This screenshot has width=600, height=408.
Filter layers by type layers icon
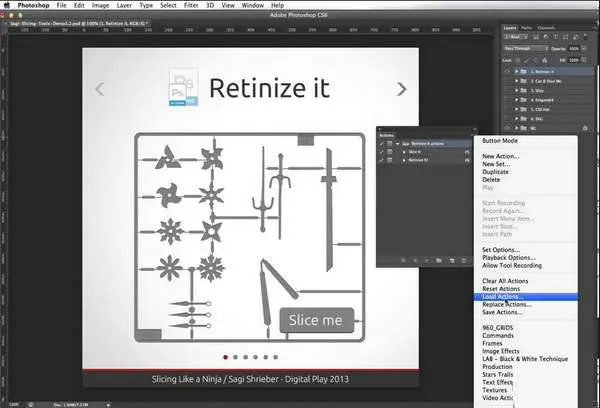point(556,37)
